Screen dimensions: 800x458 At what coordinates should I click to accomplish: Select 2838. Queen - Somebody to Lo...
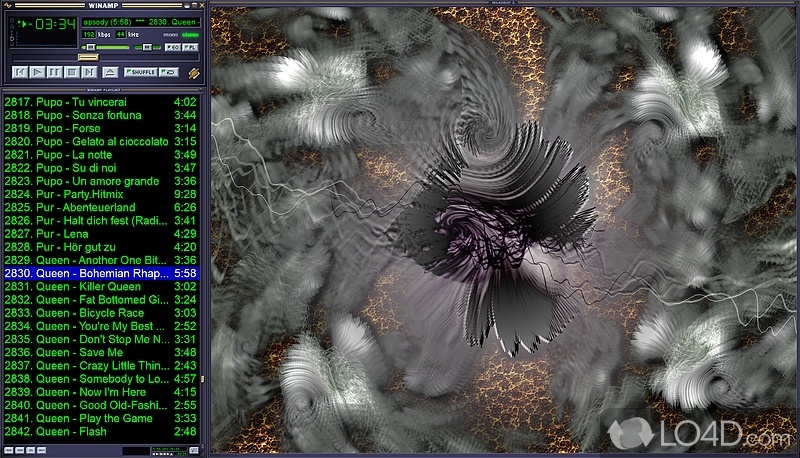101,379
